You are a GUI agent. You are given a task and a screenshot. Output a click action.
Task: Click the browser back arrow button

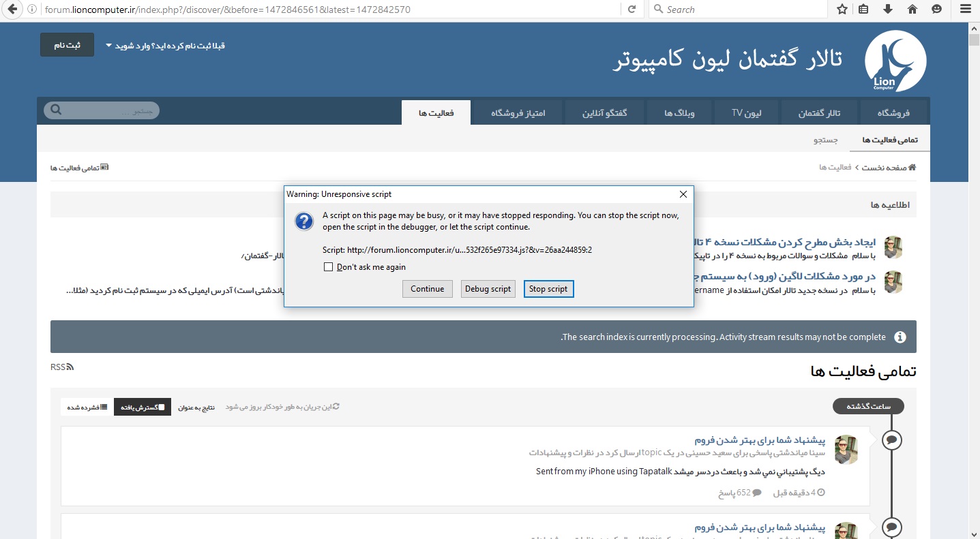tap(12, 10)
